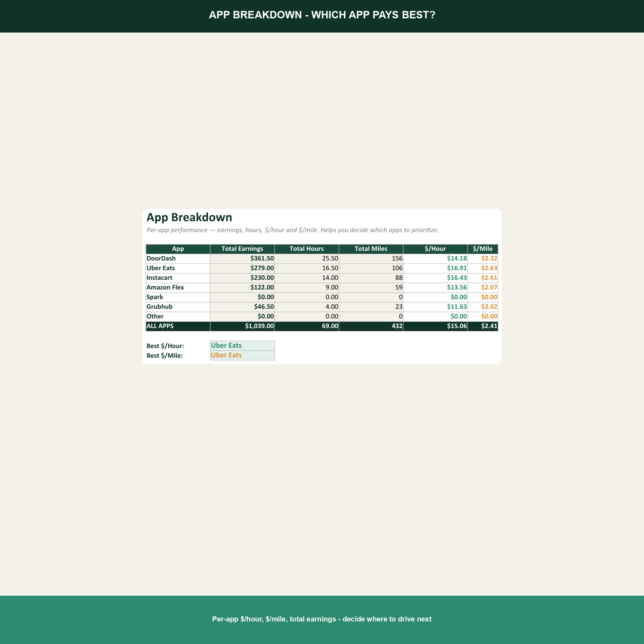Viewport: 644px width, 644px height.
Task: Select Uber Eats earnings $279.00
Action: [x=242, y=268]
